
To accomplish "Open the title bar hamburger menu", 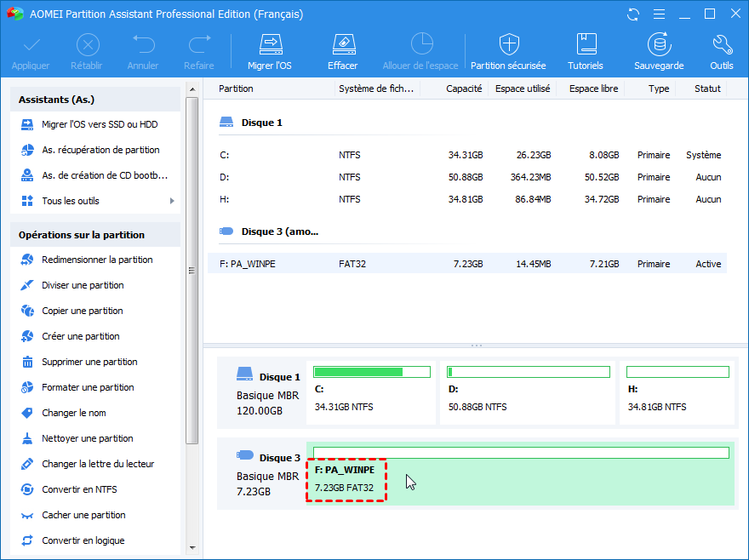I will (658, 14).
